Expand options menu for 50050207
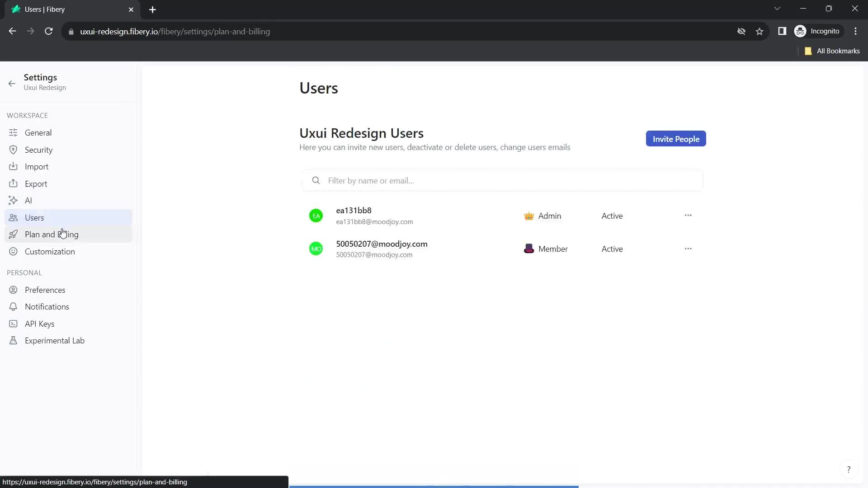 tap(689, 249)
